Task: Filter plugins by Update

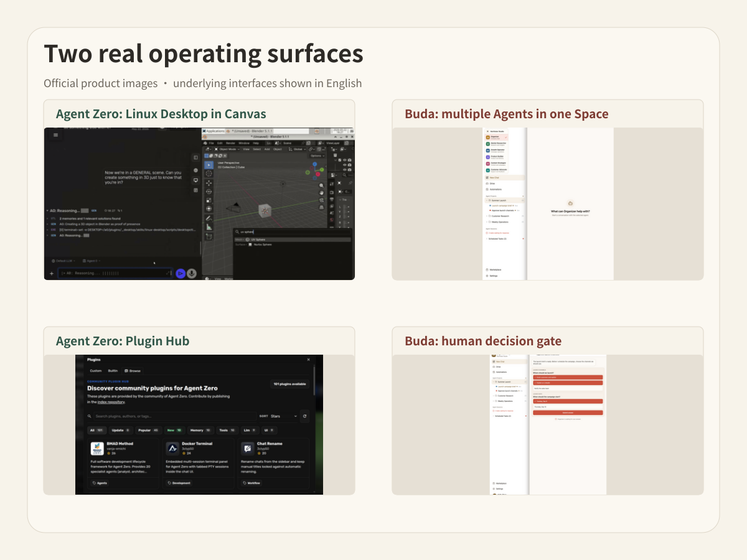Action: click(x=121, y=431)
